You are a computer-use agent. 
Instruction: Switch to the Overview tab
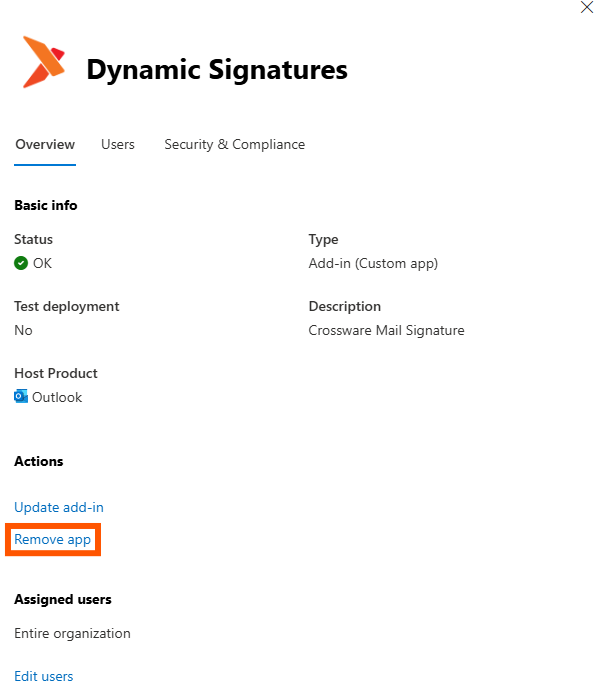click(x=45, y=145)
